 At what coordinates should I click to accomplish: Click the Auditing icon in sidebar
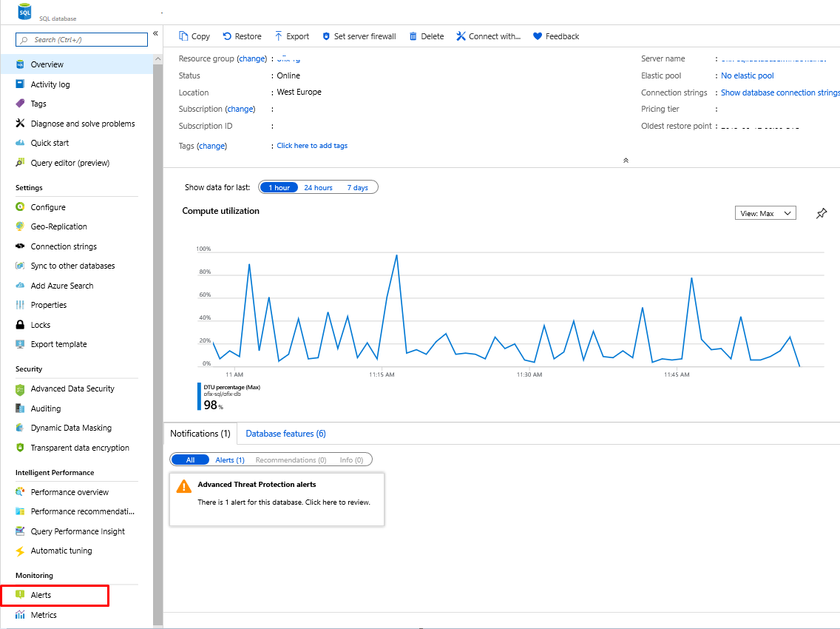click(20, 408)
